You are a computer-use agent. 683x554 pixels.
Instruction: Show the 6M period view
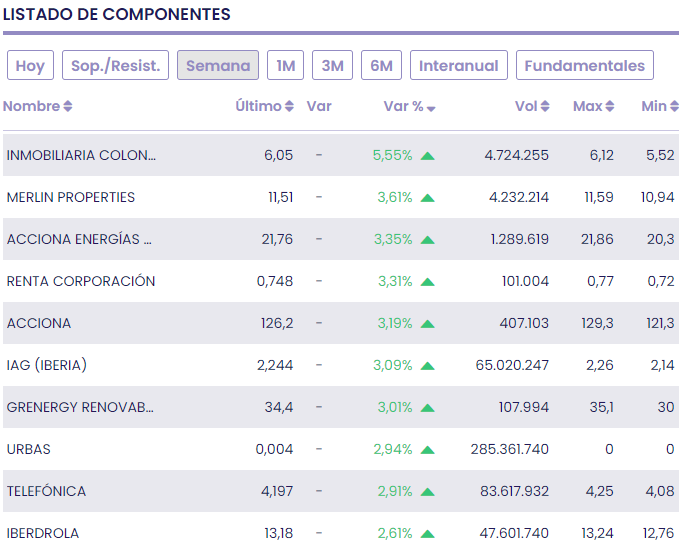(x=381, y=66)
